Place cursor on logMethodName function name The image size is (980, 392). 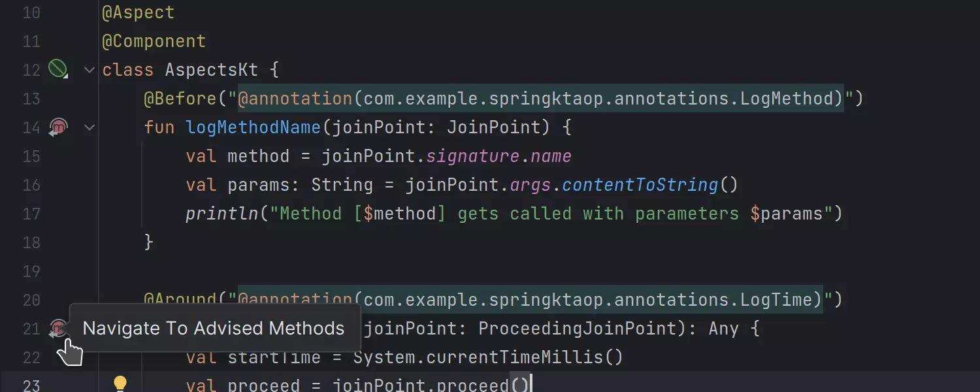[x=253, y=127]
